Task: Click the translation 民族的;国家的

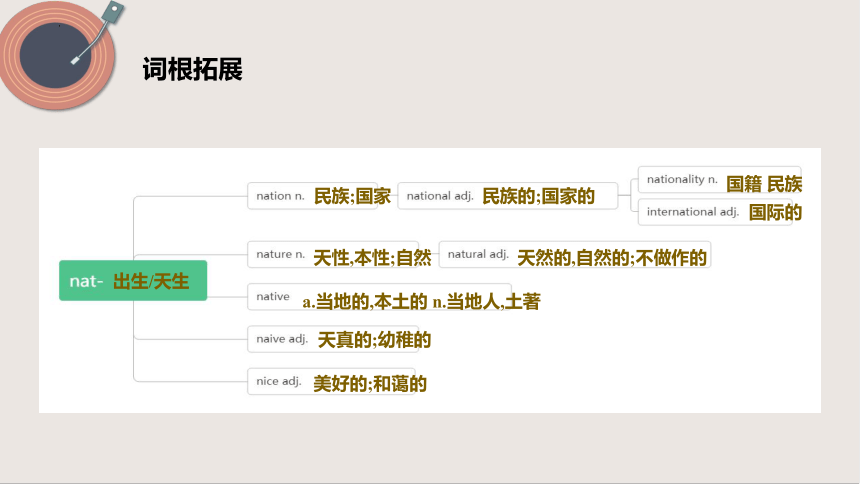Action: pyautogui.click(x=538, y=196)
